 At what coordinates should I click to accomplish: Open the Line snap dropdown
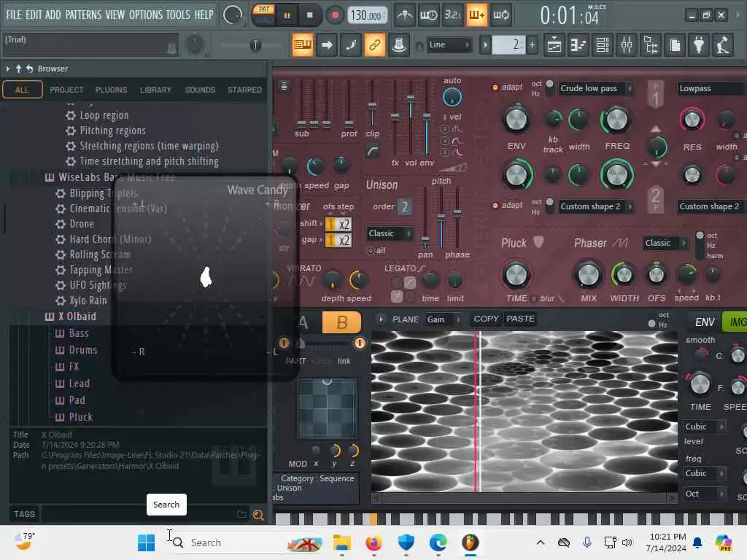[x=449, y=45]
